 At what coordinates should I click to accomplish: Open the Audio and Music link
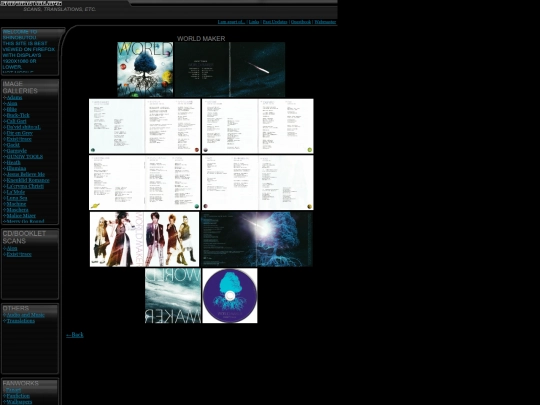[25, 315]
